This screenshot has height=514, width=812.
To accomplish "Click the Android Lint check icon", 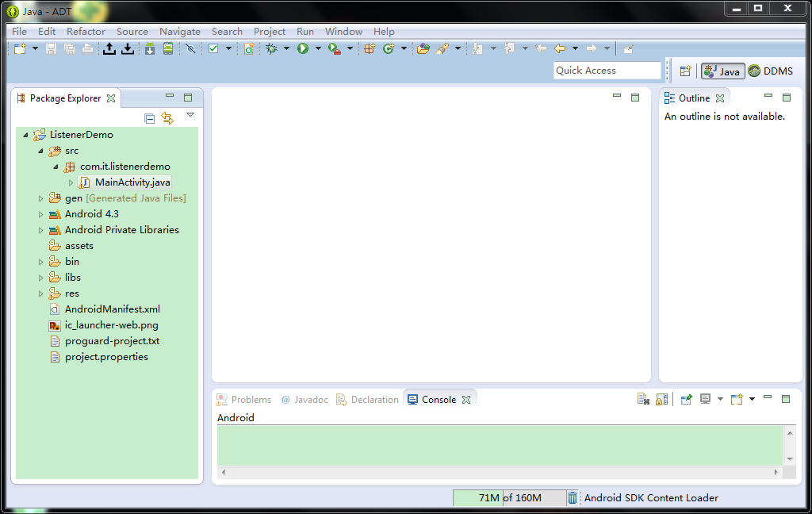I will [213, 48].
